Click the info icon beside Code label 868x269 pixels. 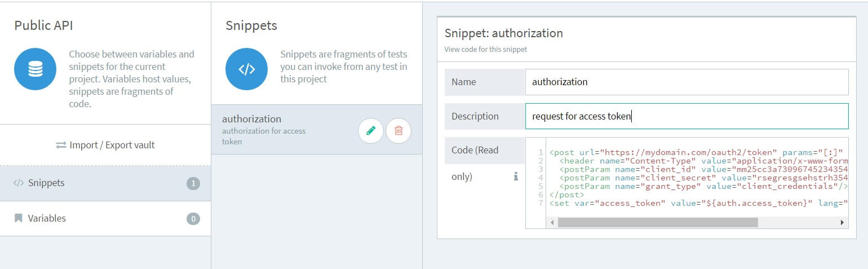pos(515,177)
